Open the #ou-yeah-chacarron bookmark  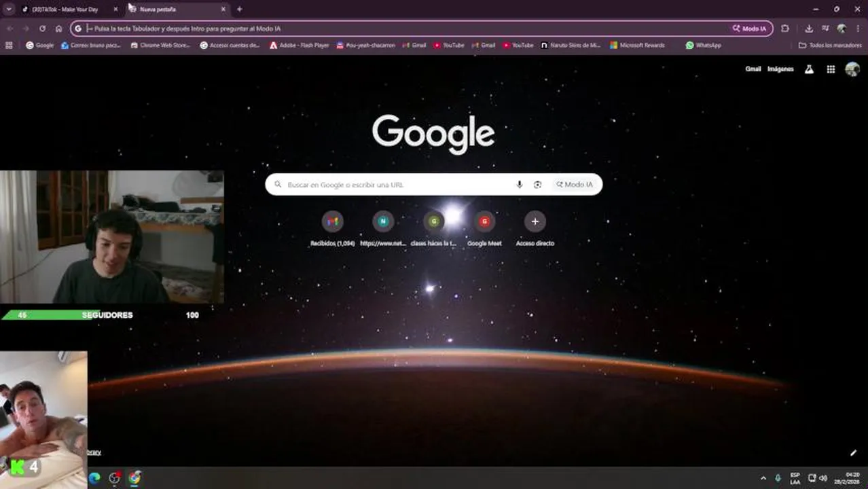[x=366, y=46]
